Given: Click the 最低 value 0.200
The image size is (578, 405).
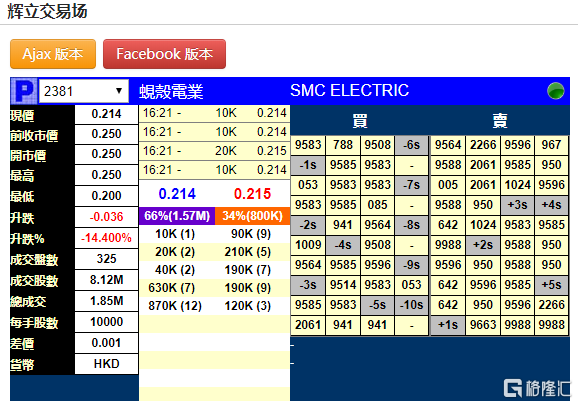Looking at the screenshot, I should 107,196.
